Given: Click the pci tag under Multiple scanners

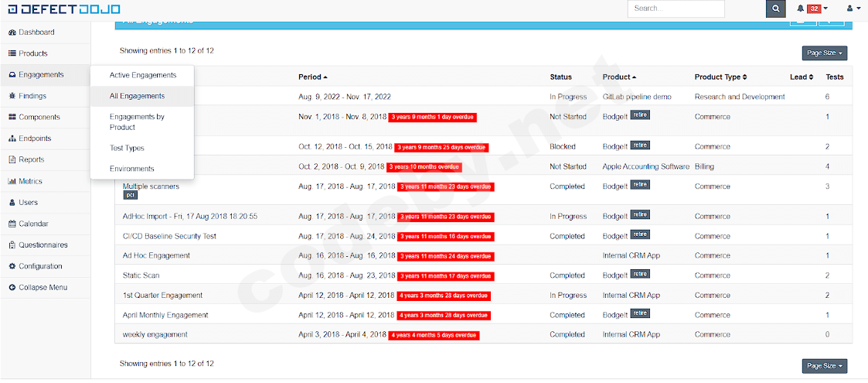Looking at the screenshot, I should tap(130, 196).
